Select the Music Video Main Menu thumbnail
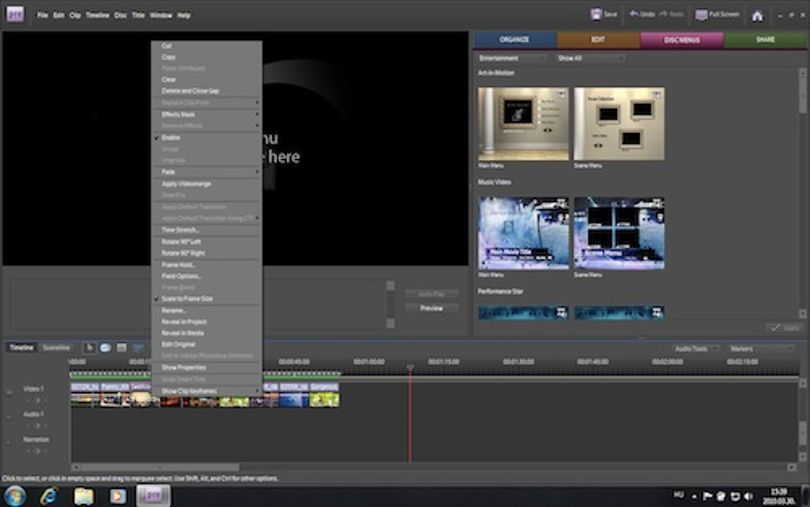Viewport: 810px width, 507px height. coord(523,233)
